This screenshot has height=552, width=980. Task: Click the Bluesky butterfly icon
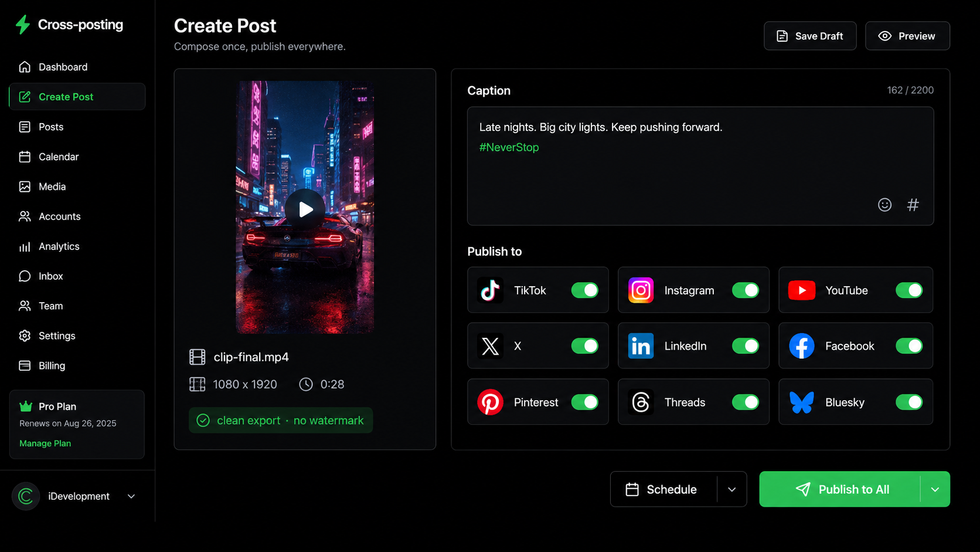(x=801, y=402)
